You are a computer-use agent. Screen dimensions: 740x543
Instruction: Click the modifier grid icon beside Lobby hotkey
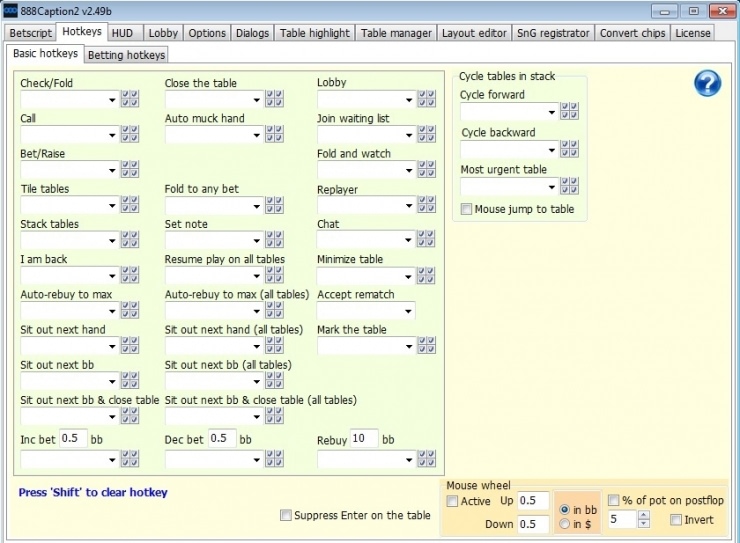click(x=427, y=99)
